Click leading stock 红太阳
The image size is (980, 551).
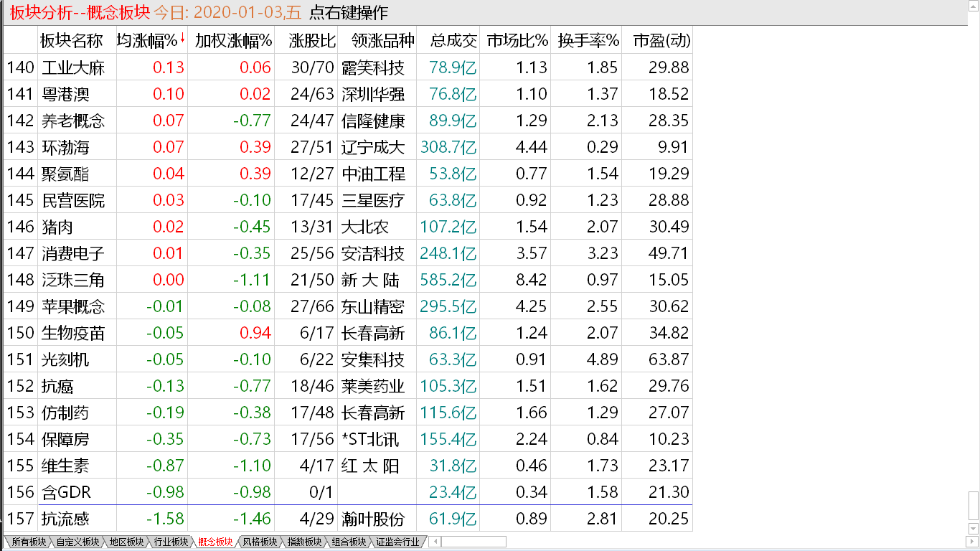[370, 466]
